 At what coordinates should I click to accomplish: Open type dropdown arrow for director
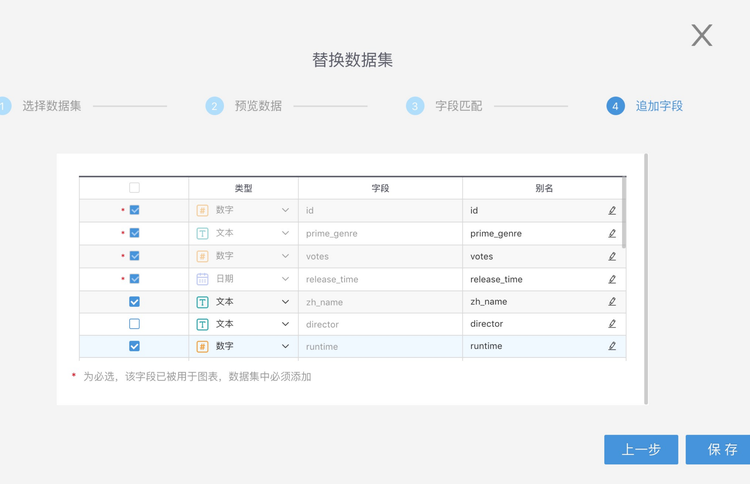coord(285,324)
